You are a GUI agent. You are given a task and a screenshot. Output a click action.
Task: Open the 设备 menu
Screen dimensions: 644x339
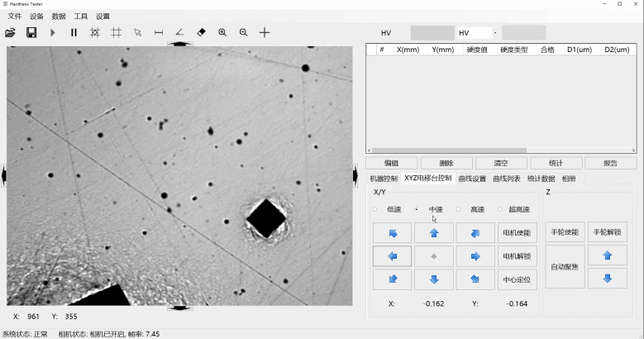(x=36, y=16)
